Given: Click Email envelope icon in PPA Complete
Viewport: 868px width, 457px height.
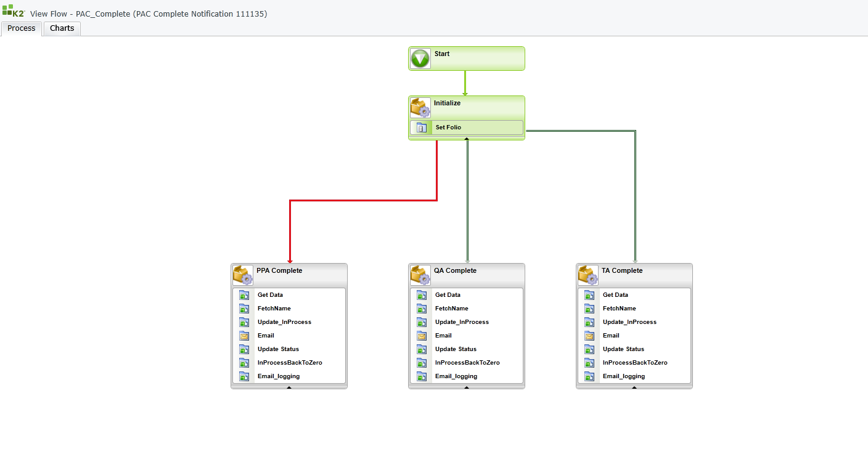Looking at the screenshot, I should pos(244,336).
